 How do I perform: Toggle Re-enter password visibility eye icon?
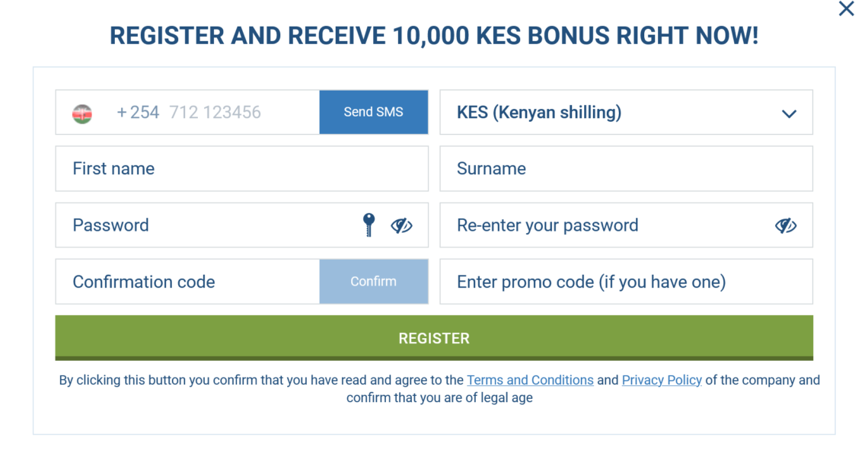click(786, 225)
